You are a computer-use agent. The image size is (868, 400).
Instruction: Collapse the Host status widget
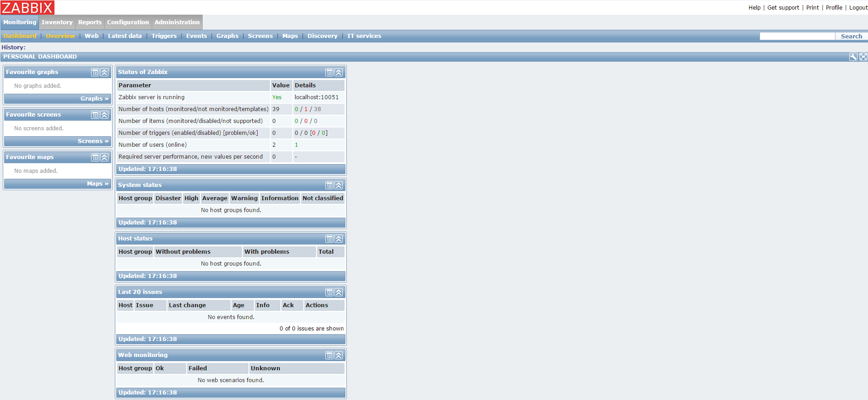pos(339,239)
